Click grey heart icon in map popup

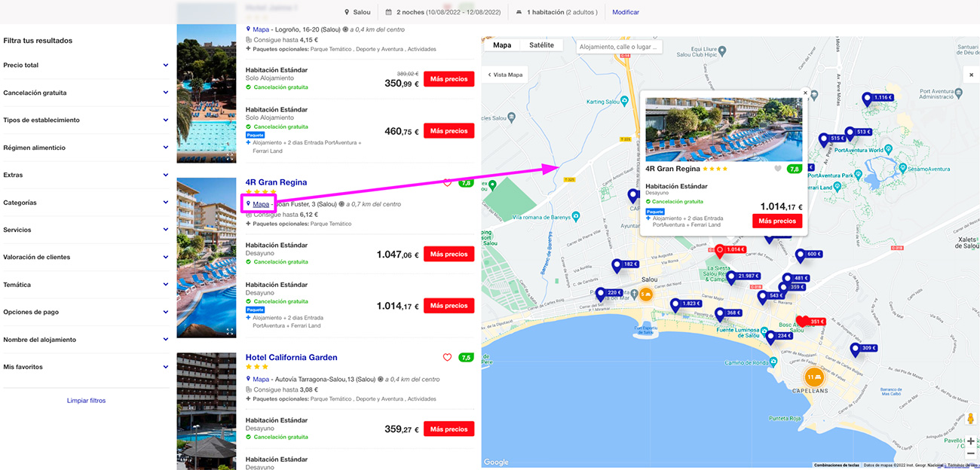tap(778, 169)
